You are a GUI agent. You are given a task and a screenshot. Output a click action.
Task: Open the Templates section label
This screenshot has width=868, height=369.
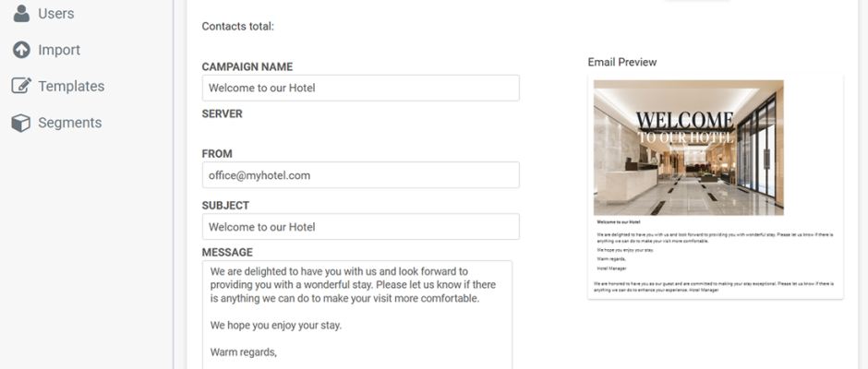click(x=71, y=87)
